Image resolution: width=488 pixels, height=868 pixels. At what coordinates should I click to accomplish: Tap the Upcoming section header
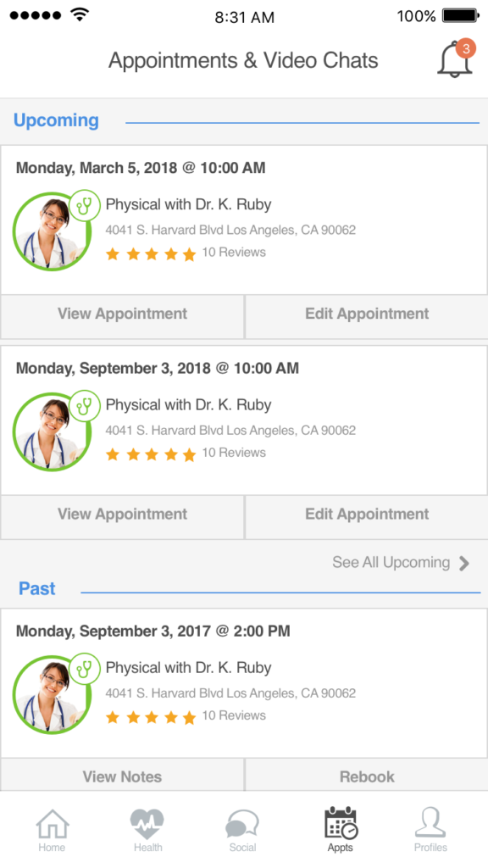56,120
